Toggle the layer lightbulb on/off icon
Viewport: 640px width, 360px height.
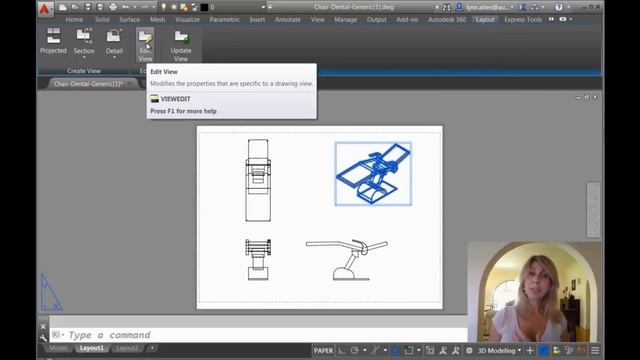pyautogui.click(x=164, y=7)
